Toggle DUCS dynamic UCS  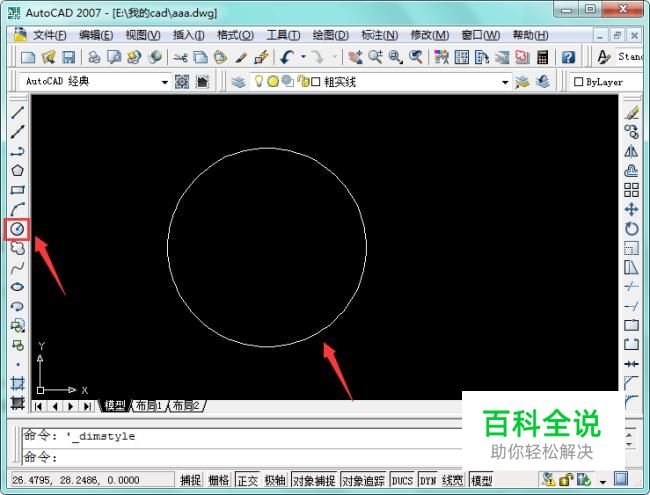click(402, 480)
